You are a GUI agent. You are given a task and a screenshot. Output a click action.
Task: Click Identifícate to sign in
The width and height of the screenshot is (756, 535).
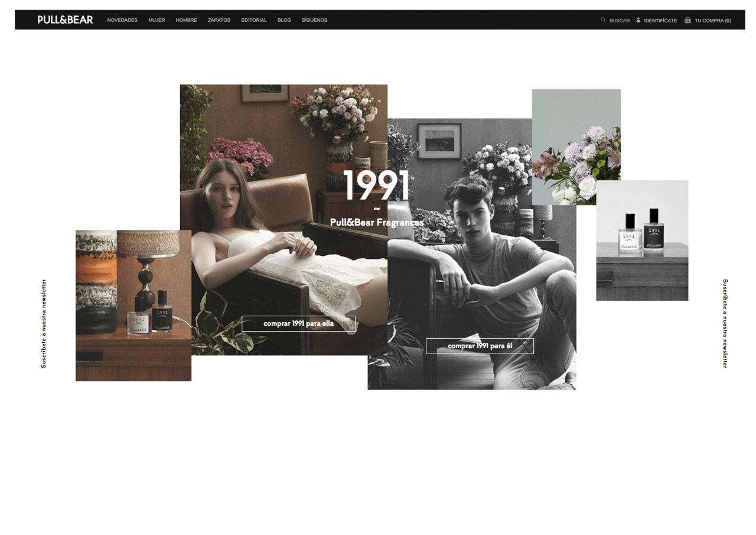(x=660, y=21)
